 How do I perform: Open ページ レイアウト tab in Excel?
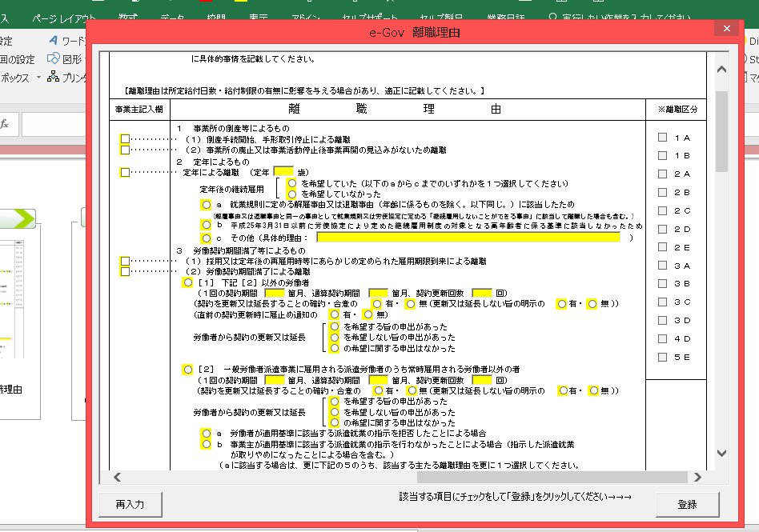63,19
